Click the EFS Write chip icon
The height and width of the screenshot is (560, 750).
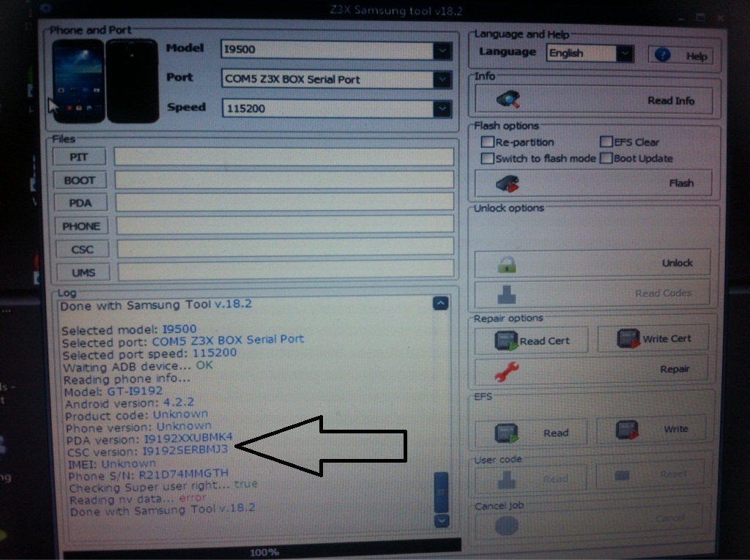point(627,430)
